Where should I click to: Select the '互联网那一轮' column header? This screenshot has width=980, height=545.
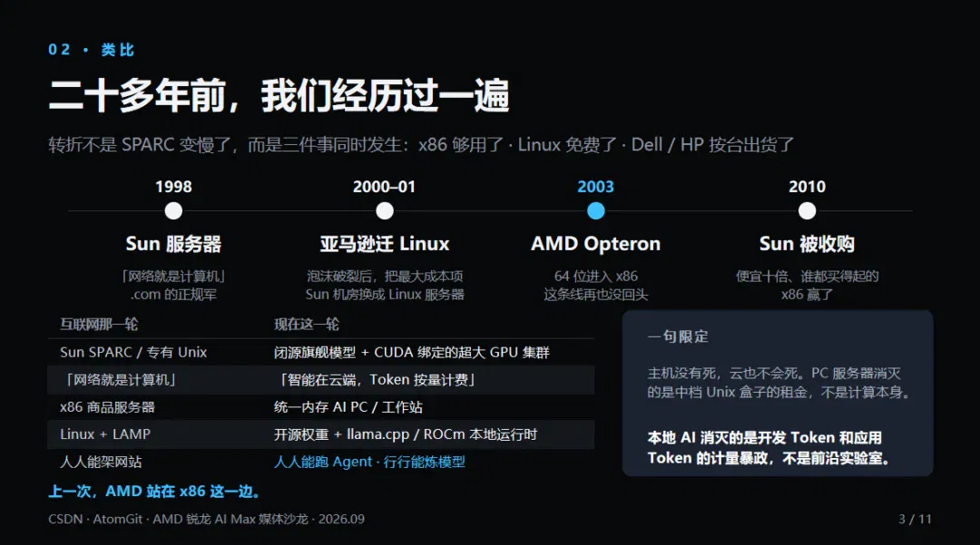pos(99,324)
